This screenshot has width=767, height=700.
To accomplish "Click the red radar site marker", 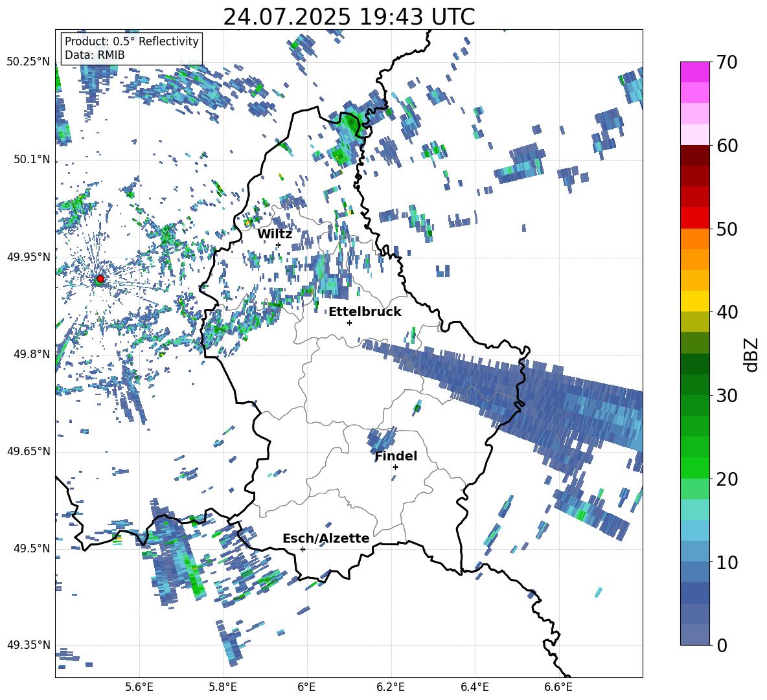I will (100, 279).
